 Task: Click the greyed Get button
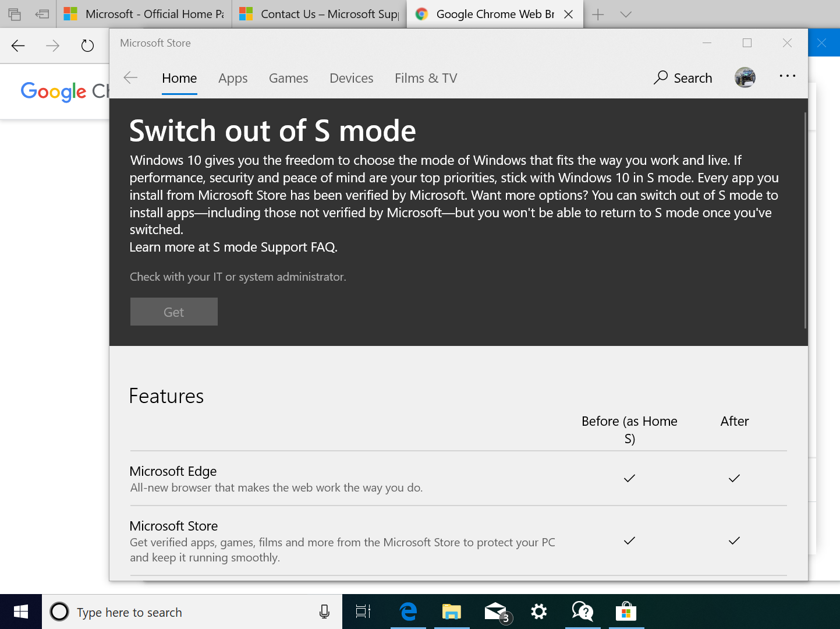[174, 312]
